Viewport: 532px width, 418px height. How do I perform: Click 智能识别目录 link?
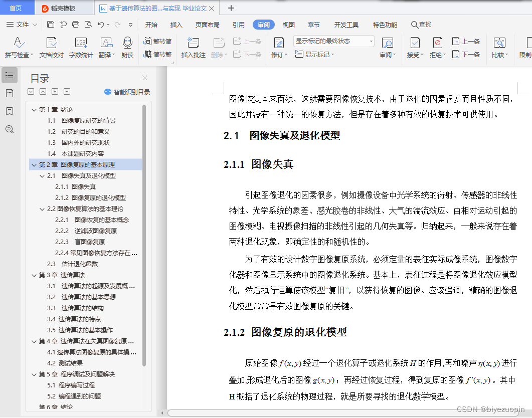coord(127,92)
